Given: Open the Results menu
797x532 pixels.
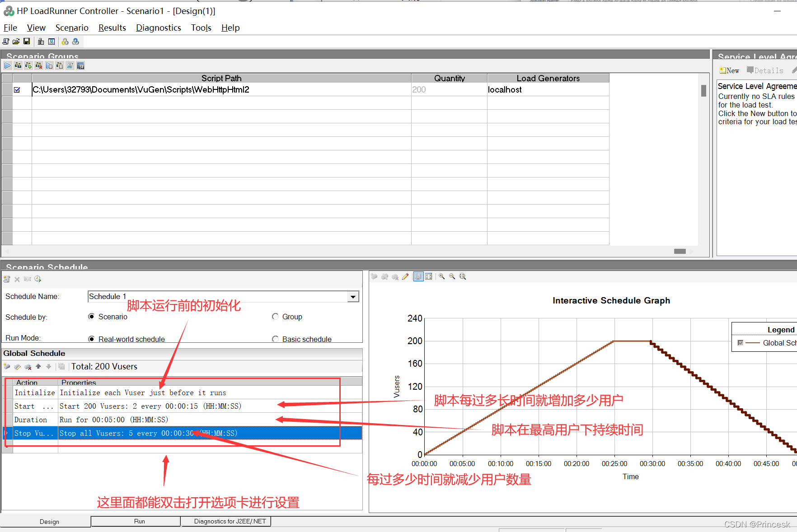Looking at the screenshot, I should pyautogui.click(x=112, y=28).
